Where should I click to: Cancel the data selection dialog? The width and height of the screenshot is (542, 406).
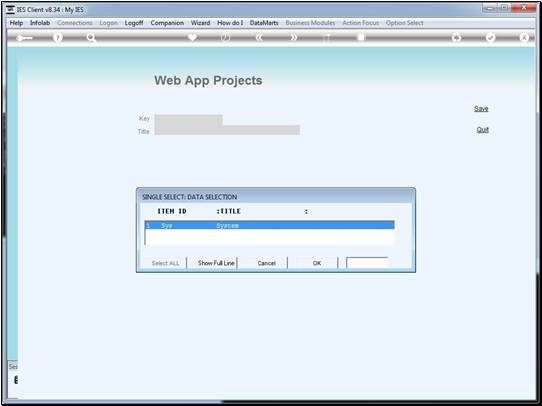[266, 263]
